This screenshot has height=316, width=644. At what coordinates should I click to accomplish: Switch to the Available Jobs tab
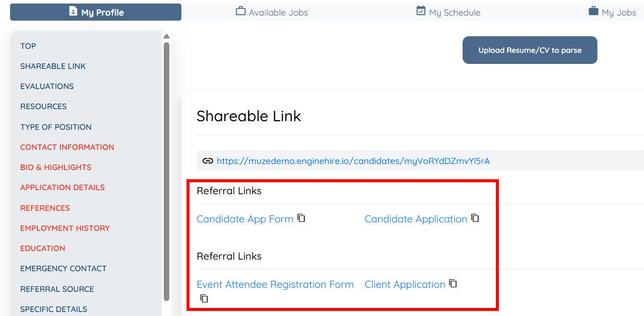coord(272,12)
